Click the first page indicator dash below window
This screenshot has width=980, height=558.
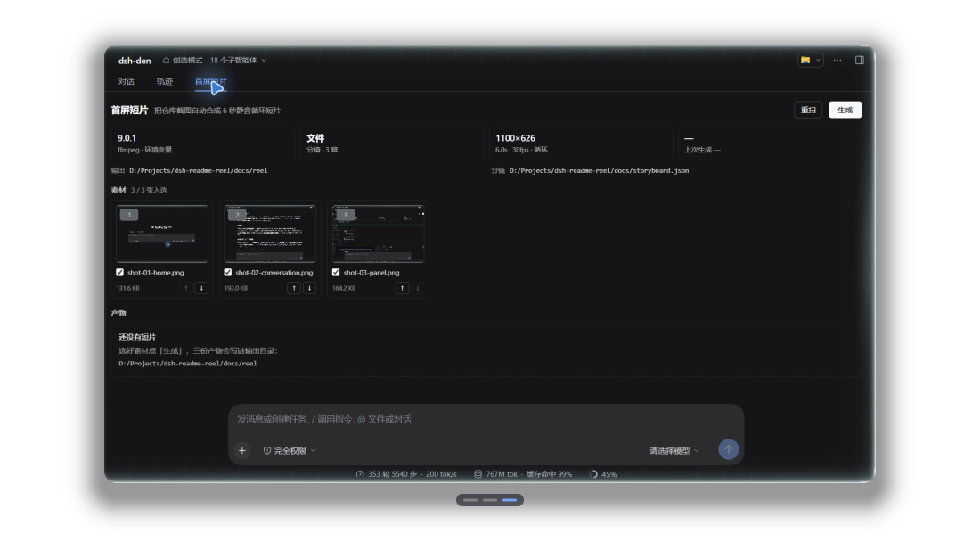470,500
